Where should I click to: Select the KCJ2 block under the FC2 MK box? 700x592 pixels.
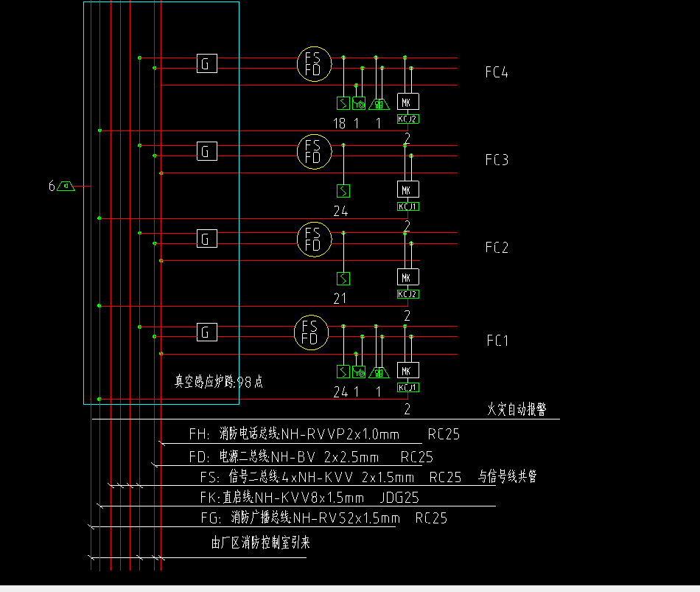click(408, 294)
